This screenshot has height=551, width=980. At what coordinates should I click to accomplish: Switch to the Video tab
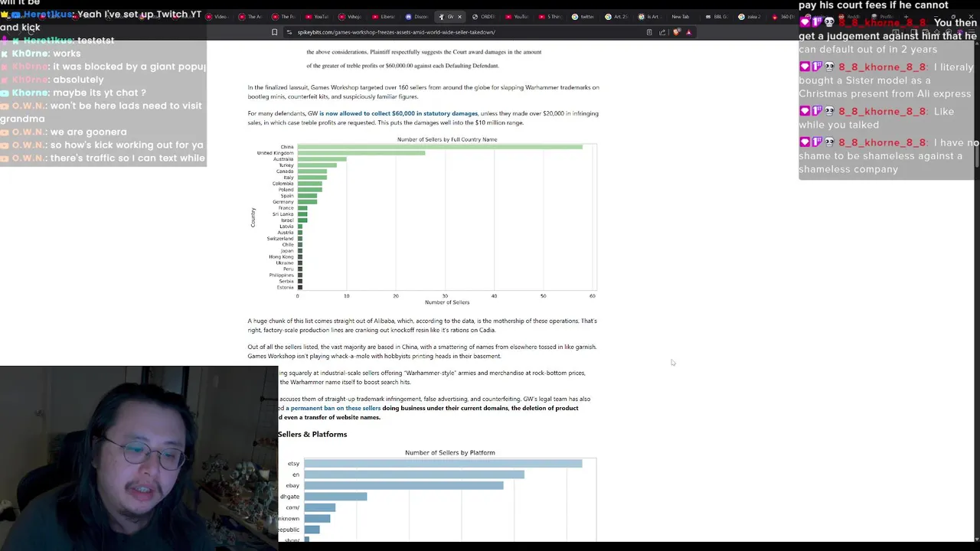217,17
